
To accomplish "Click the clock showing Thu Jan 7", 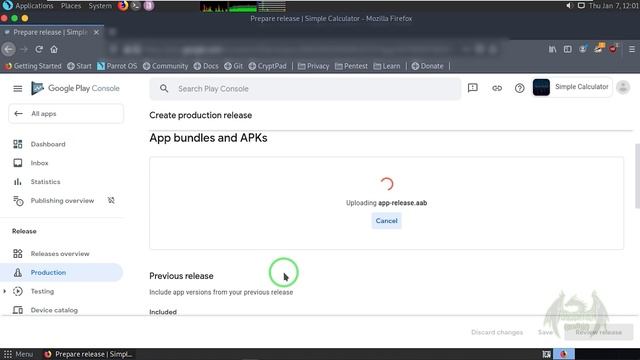I will 613,6.
